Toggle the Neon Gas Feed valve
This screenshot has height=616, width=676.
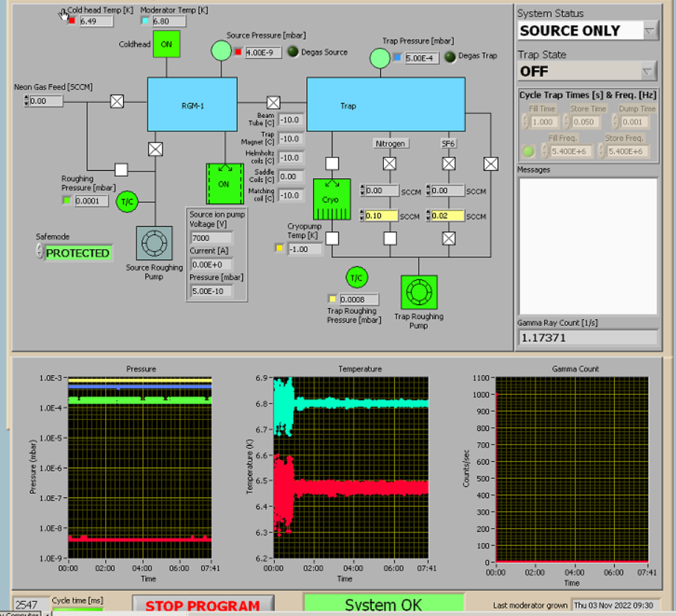[x=117, y=101]
